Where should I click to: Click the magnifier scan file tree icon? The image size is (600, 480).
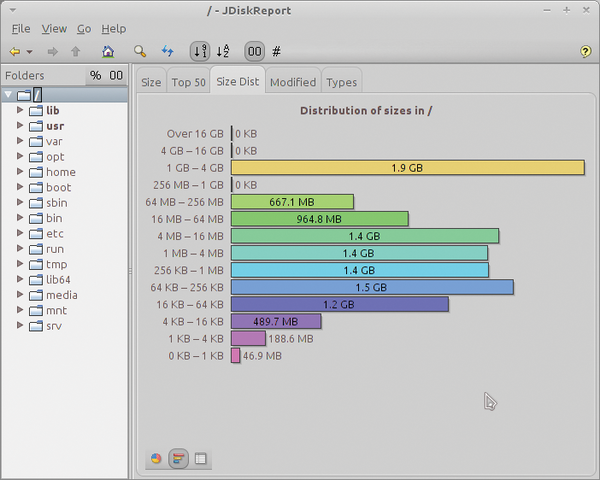click(x=140, y=51)
